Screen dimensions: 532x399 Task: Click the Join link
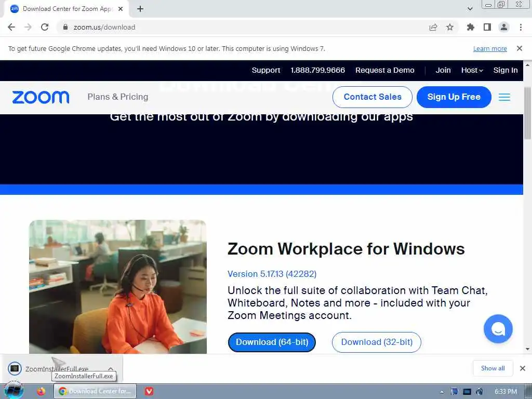pos(443,70)
